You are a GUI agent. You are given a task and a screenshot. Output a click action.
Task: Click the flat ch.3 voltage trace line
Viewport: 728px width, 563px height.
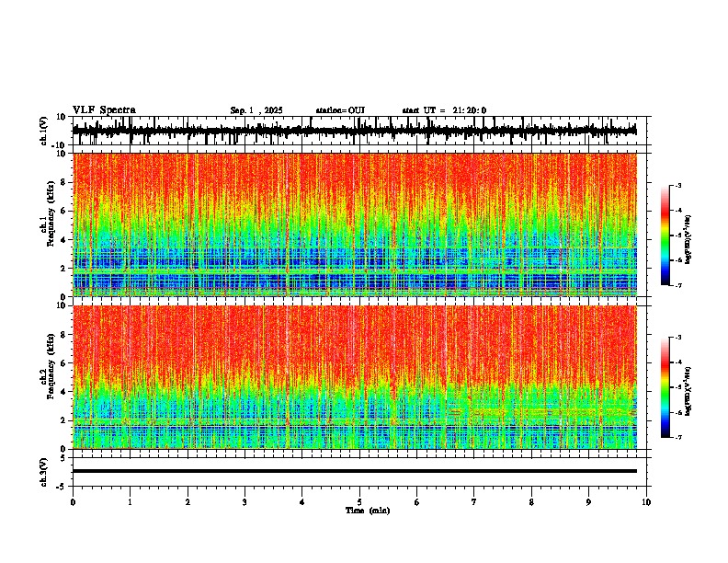click(355, 471)
